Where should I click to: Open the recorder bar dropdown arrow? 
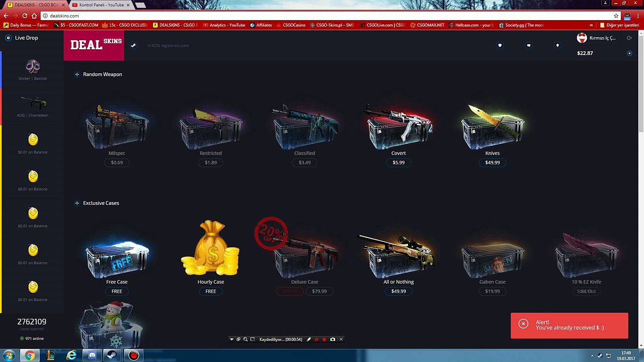(x=231, y=339)
